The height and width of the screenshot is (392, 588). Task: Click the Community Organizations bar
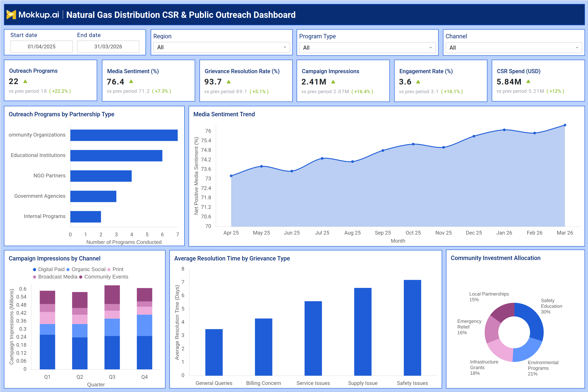pos(124,135)
